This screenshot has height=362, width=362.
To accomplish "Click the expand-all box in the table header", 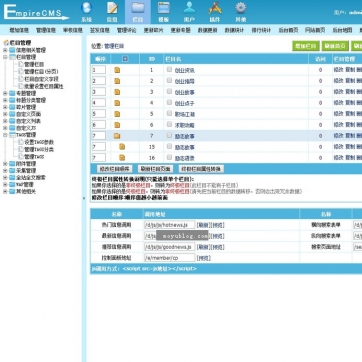I will click(125, 59).
